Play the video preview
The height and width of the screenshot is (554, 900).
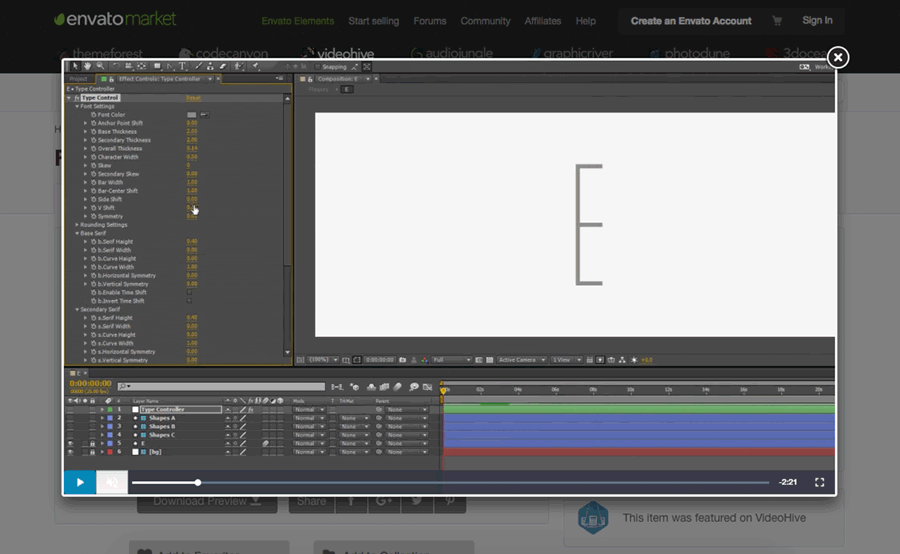coord(80,482)
